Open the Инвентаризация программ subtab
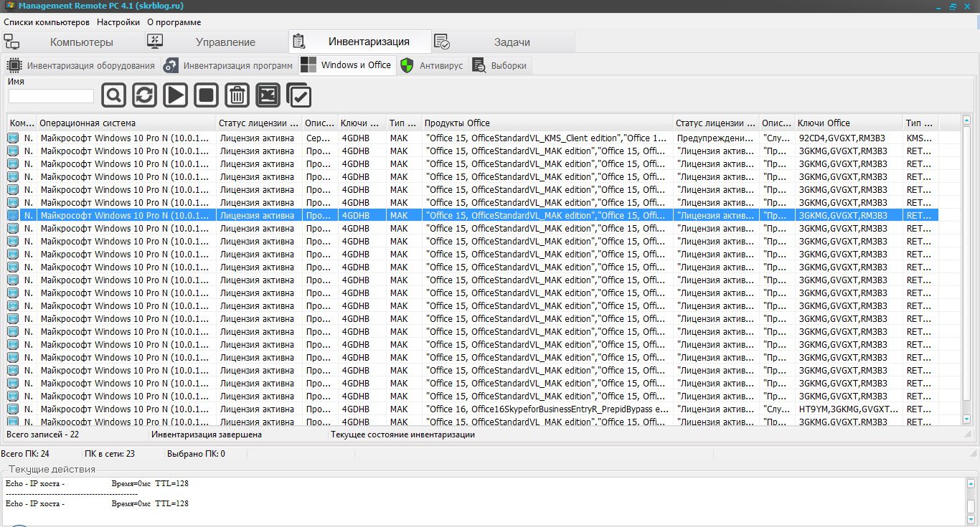This screenshot has height=527, width=980. tap(229, 66)
